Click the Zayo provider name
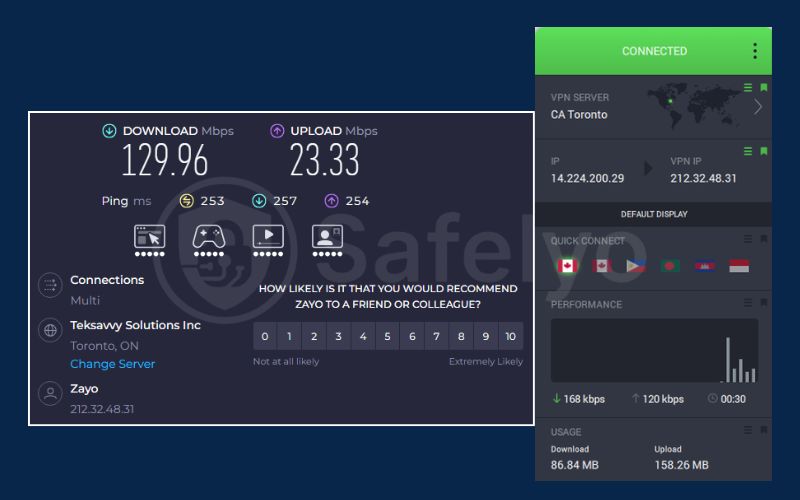This screenshot has height=500, width=800. point(84,389)
